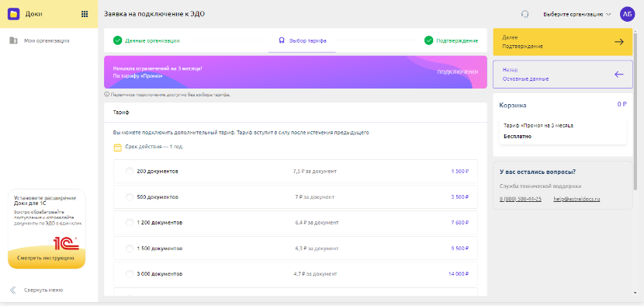Open the Выберите организацию dropdown
The image size is (644, 306).
(x=577, y=14)
